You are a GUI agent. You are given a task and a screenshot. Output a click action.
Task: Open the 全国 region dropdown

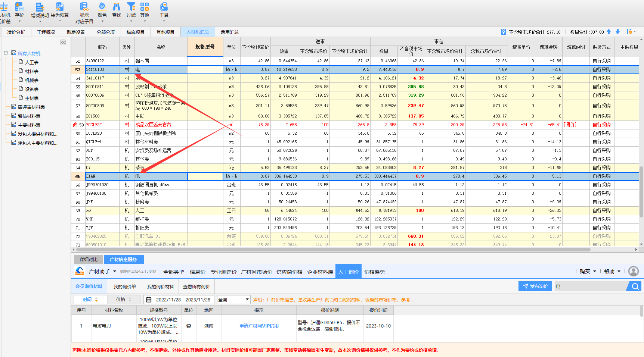click(234, 300)
